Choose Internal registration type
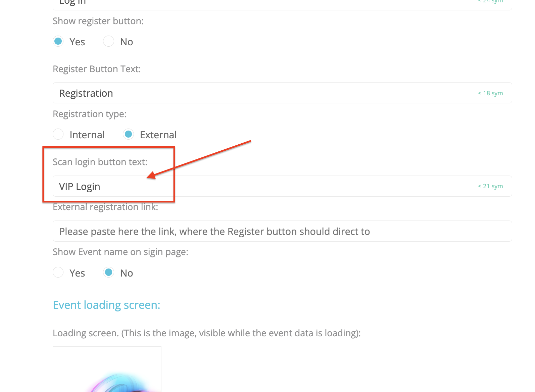The height and width of the screenshot is (392, 535). click(58, 134)
